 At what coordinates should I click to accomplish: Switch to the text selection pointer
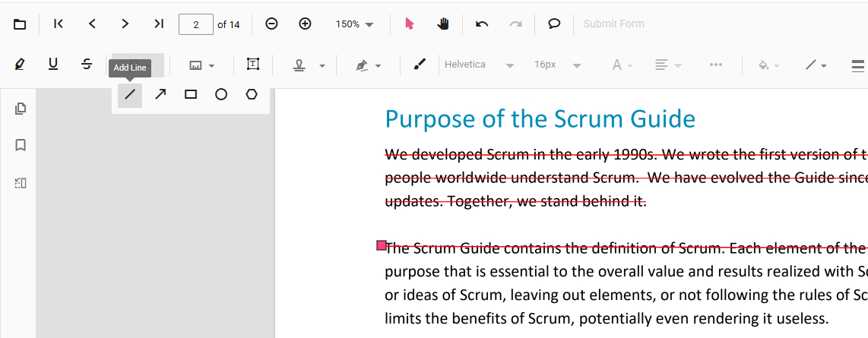pyautogui.click(x=410, y=24)
